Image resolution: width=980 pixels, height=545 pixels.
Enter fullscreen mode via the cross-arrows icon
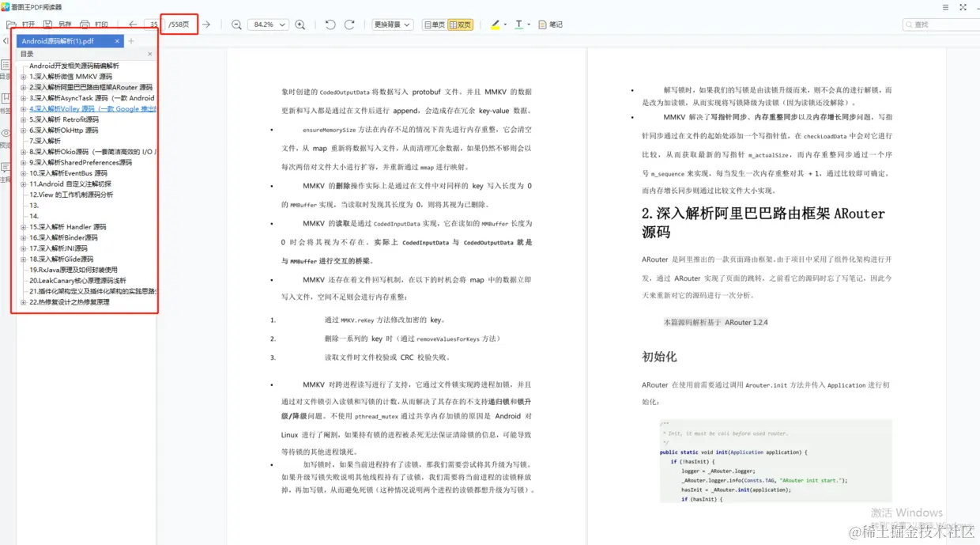[x=962, y=6]
